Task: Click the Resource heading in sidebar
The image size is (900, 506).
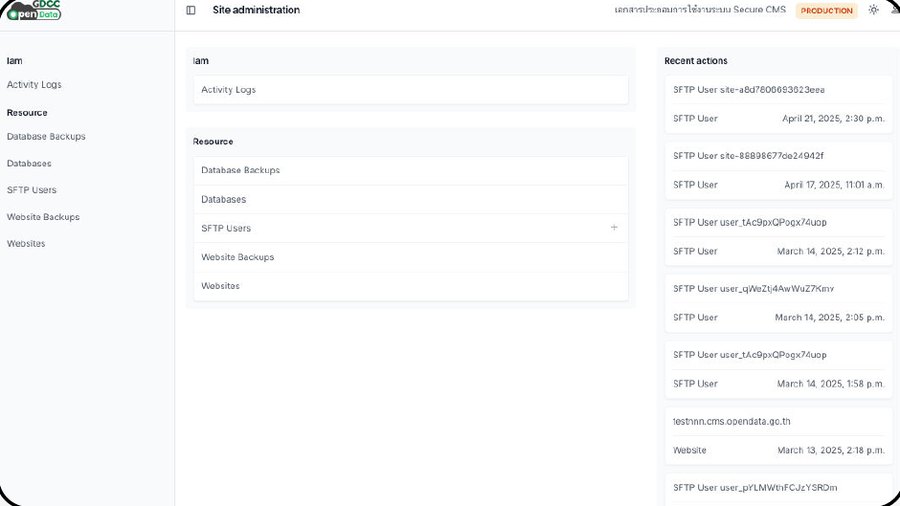Action: 27,112
